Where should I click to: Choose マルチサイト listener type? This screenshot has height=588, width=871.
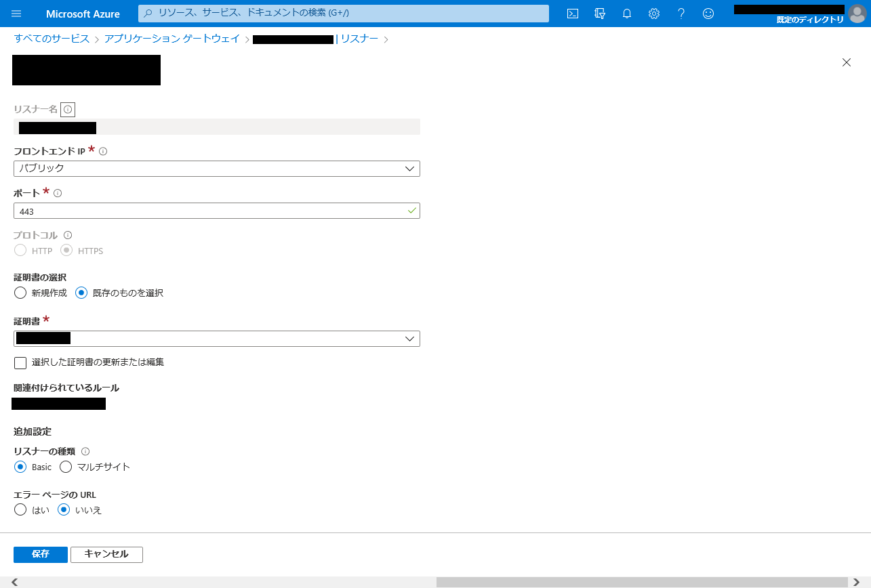coord(66,467)
